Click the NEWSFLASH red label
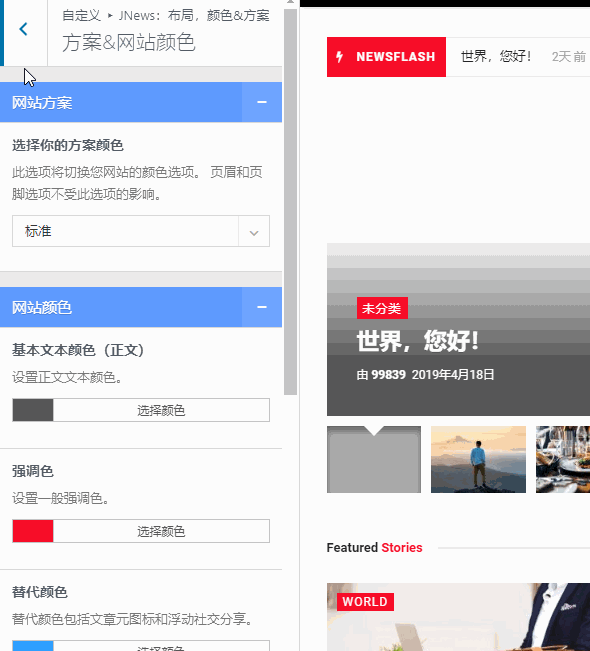The width and height of the screenshot is (590, 651). click(386, 57)
